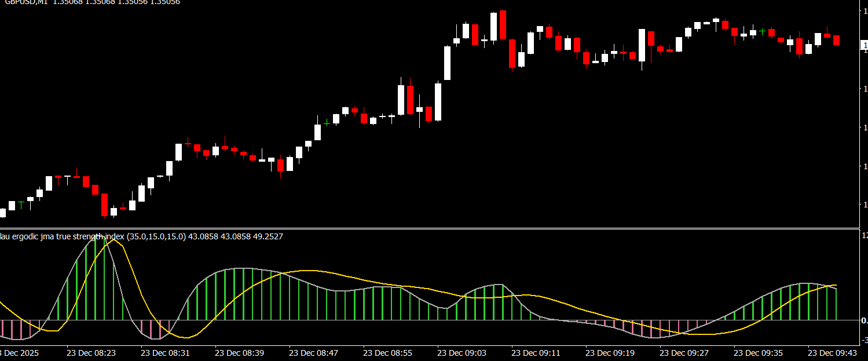Click the 23 Dec 09:27 time label
The image size is (868, 361).
point(684,352)
